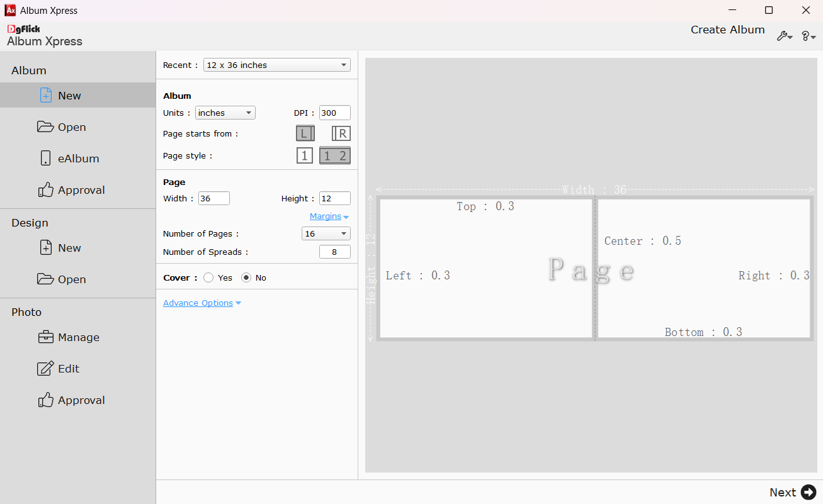Click the right page preview panel

(x=703, y=269)
